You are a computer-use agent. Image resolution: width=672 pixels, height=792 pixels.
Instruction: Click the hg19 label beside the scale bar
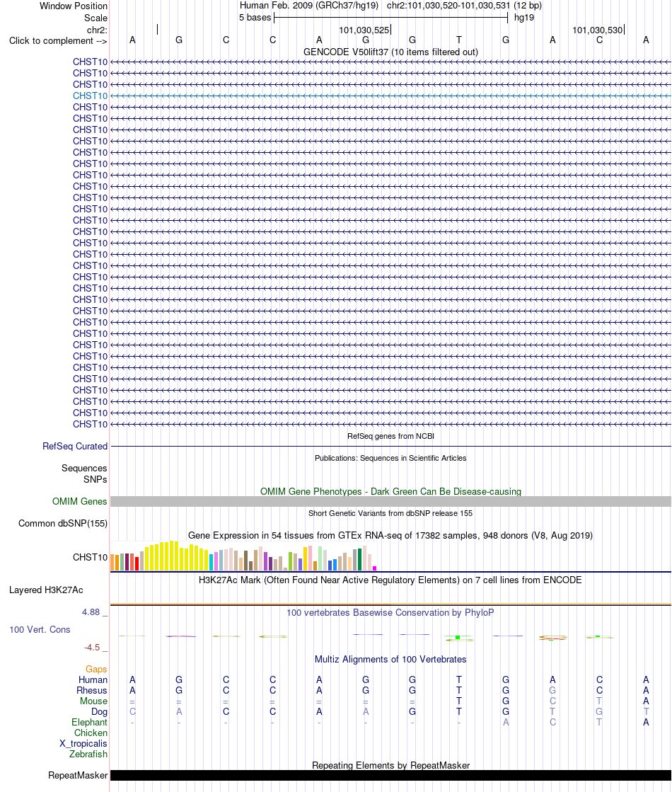[x=524, y=18]
